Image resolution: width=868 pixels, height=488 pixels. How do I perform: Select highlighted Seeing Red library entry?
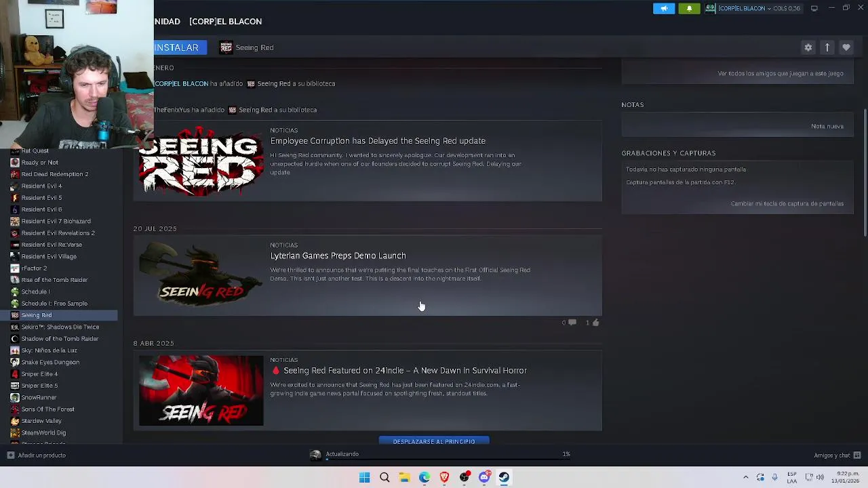[59, 315]
